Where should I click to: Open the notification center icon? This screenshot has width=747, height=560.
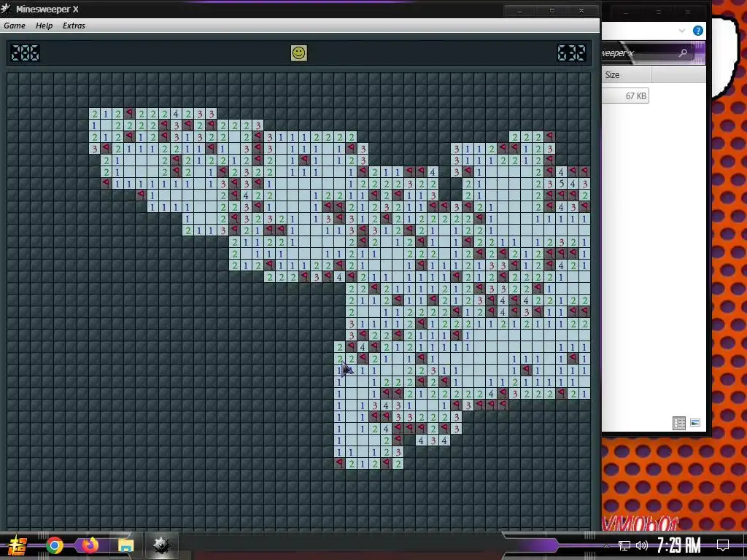723,545
